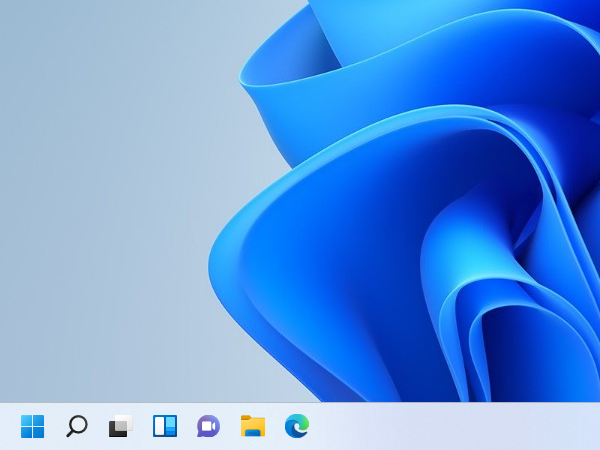Open the Widgets panel icon

165,426
